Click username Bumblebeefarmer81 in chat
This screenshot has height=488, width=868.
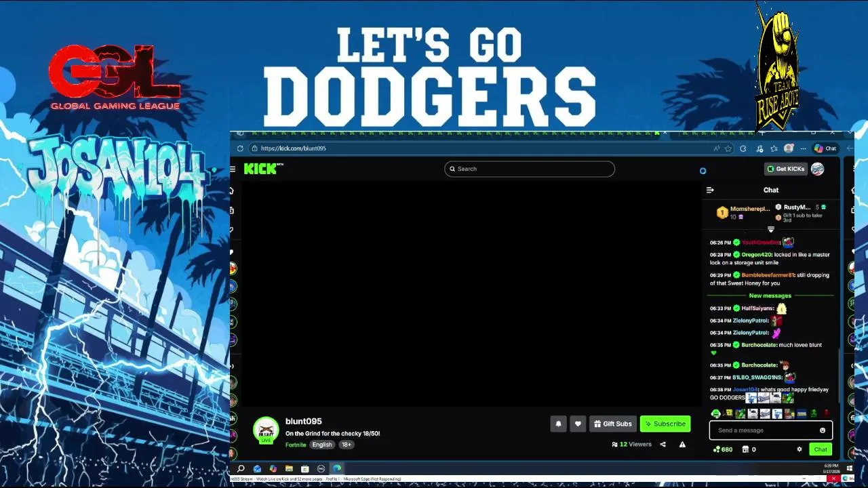[x=768, y=275]
